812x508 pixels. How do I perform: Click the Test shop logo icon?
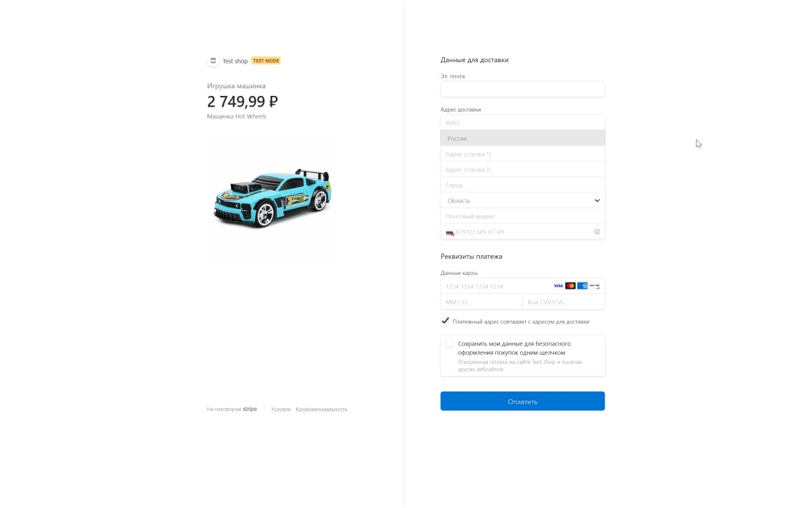[213, 60]
